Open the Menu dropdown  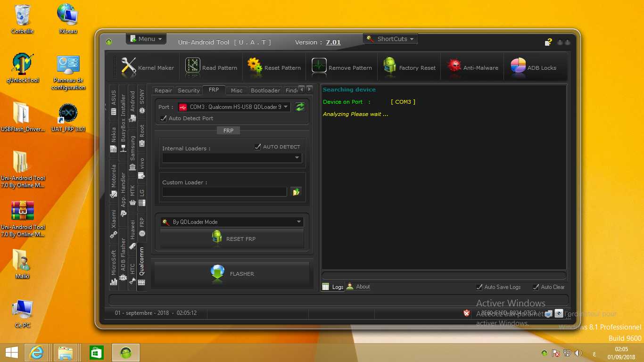click(x=146, y=39)
